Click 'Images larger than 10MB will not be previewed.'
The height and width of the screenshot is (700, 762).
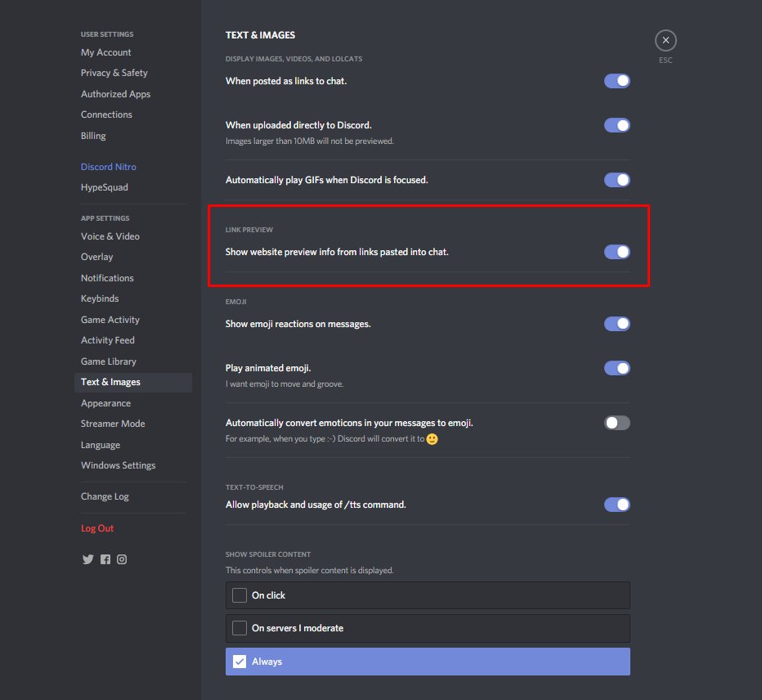click(x=310, y=141)
